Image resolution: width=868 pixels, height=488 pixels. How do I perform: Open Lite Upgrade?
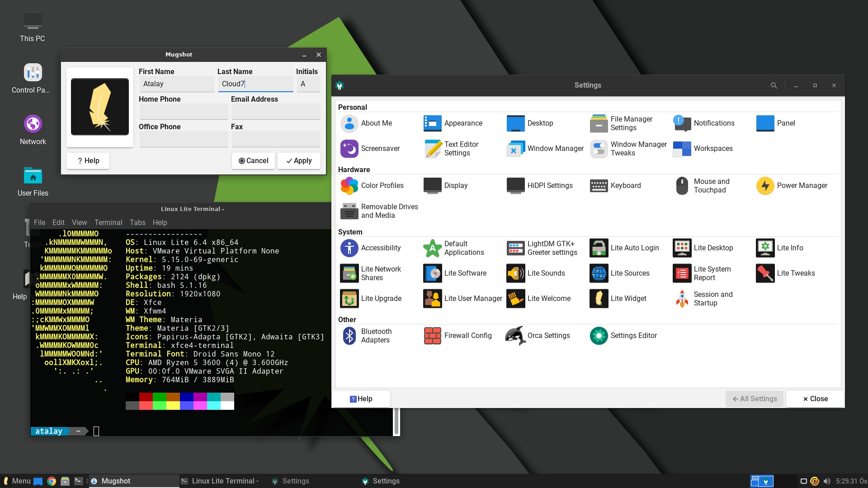371,299
